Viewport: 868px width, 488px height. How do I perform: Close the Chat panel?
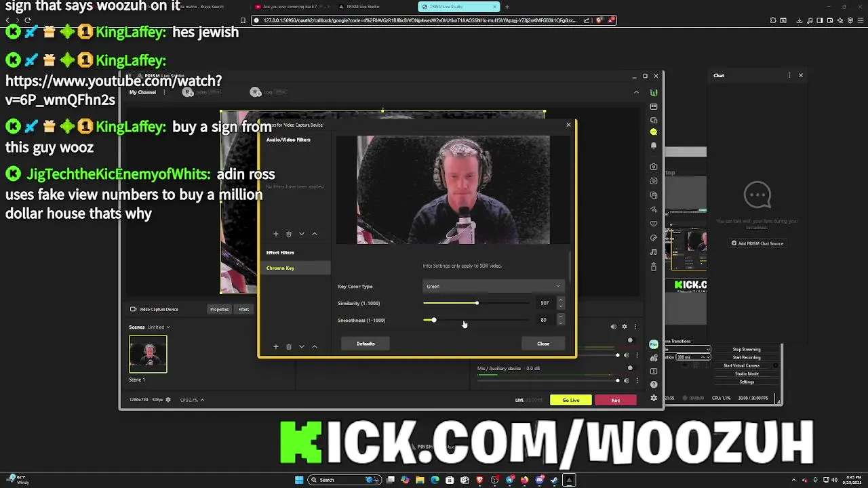tap(801, 75)
